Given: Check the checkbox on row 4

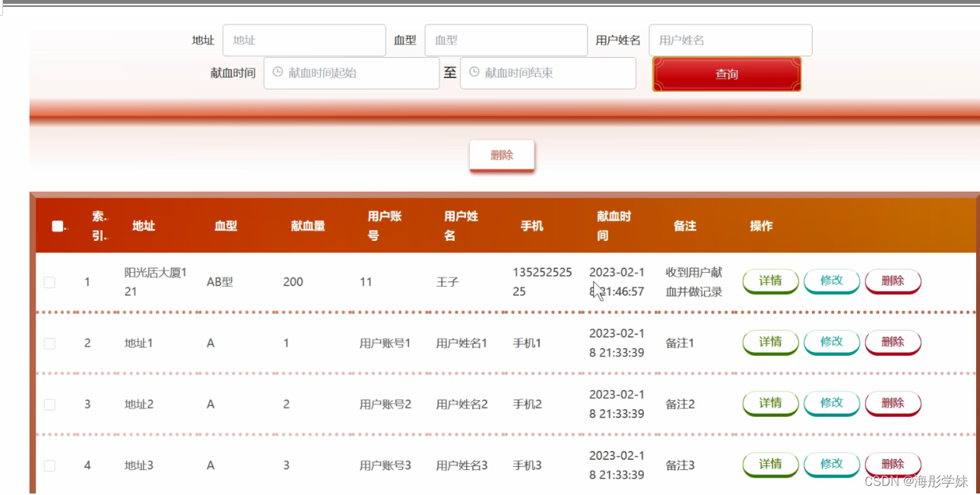Looking at the screenshot, I should click(49, 465).
